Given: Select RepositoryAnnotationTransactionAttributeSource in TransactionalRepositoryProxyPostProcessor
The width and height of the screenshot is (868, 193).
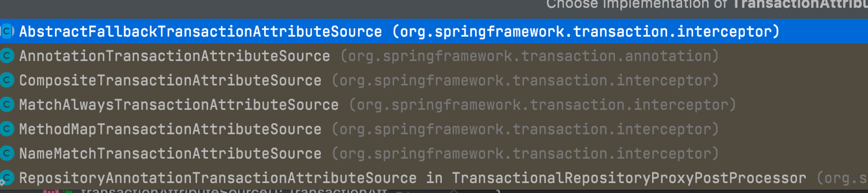Looking at the screenshot, I should pyautogui.click(x=434, y=178).
